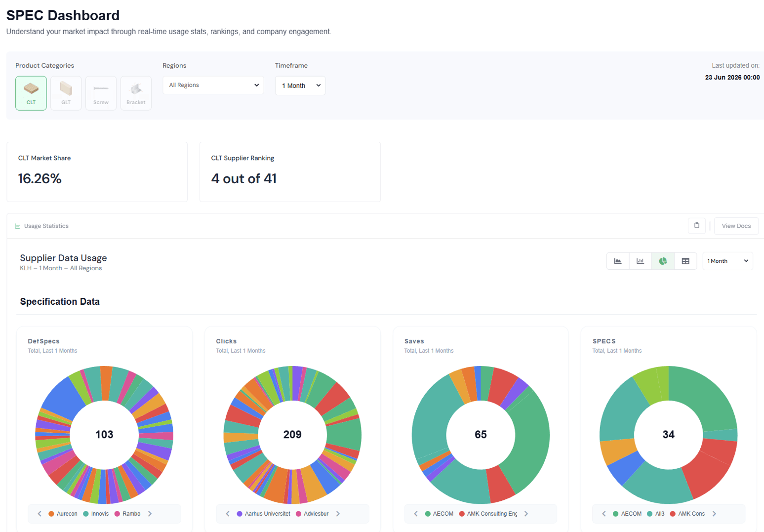The width and height of the screenshot is (764, 532).
Task: Click the Supplier Data Usage heading
Action: (x=63, y=258)
